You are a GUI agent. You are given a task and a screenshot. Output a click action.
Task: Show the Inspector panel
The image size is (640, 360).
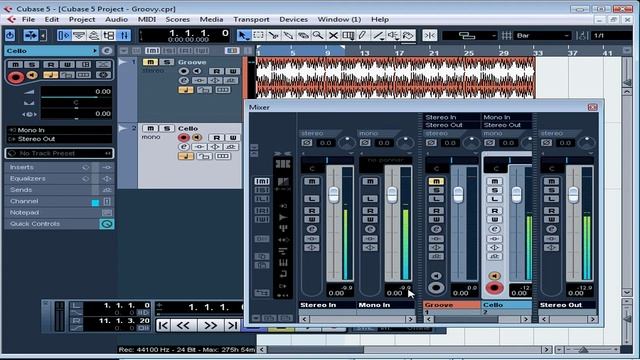(x=63, y=36)
